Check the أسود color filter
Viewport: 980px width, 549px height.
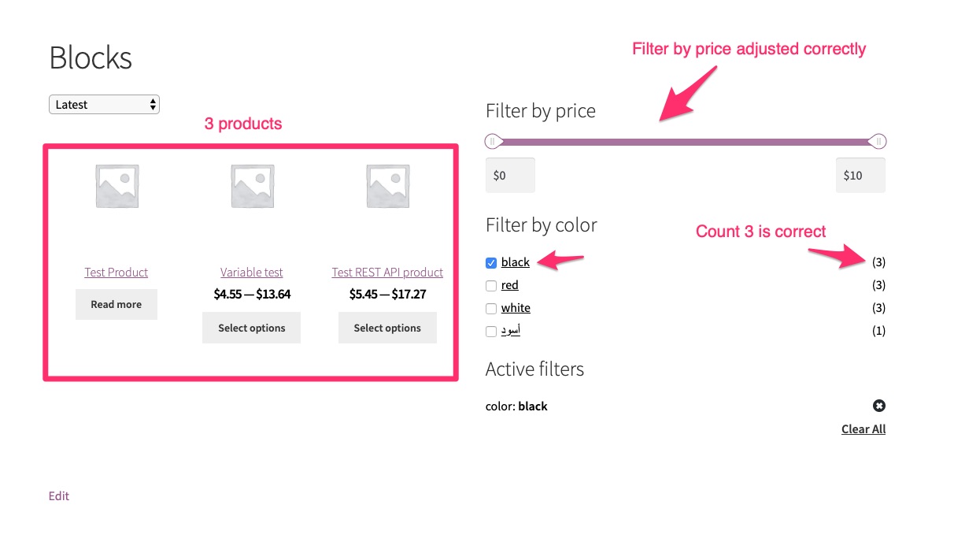pyautogui.click(x=490, y=331)
